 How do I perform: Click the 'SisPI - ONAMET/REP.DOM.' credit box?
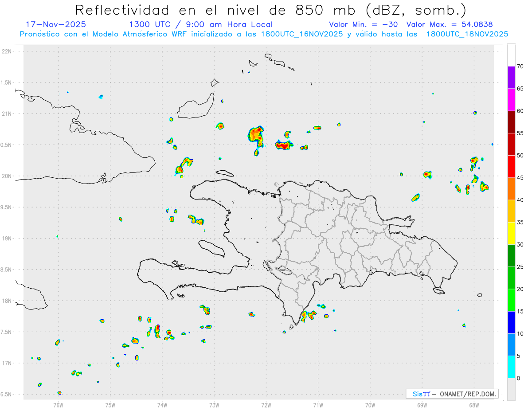click(452, 394)
